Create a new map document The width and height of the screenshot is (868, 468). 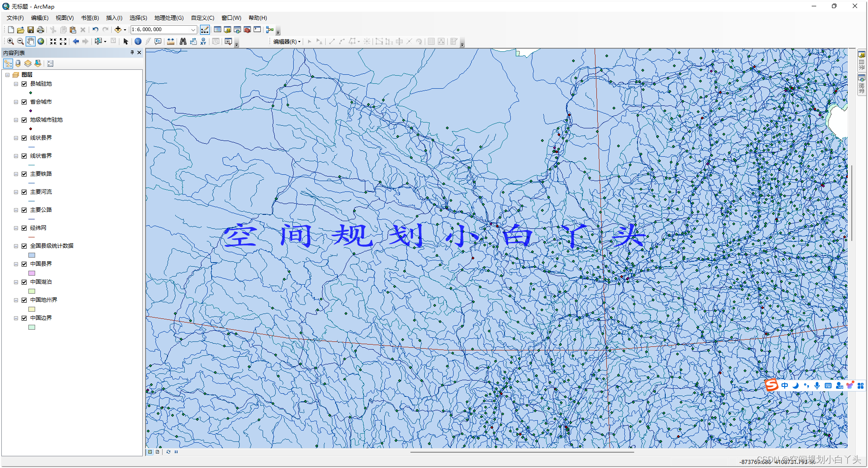coord(11,30)
